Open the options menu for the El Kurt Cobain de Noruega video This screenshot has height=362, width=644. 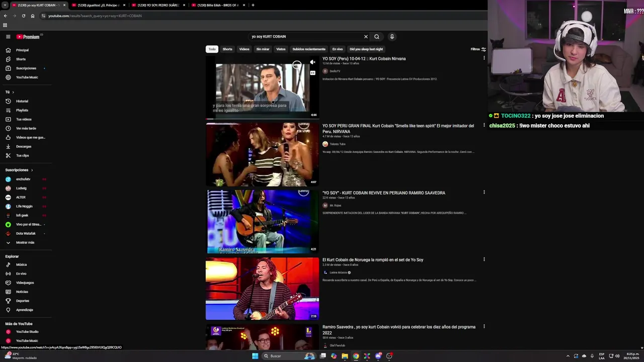(484, 259)
